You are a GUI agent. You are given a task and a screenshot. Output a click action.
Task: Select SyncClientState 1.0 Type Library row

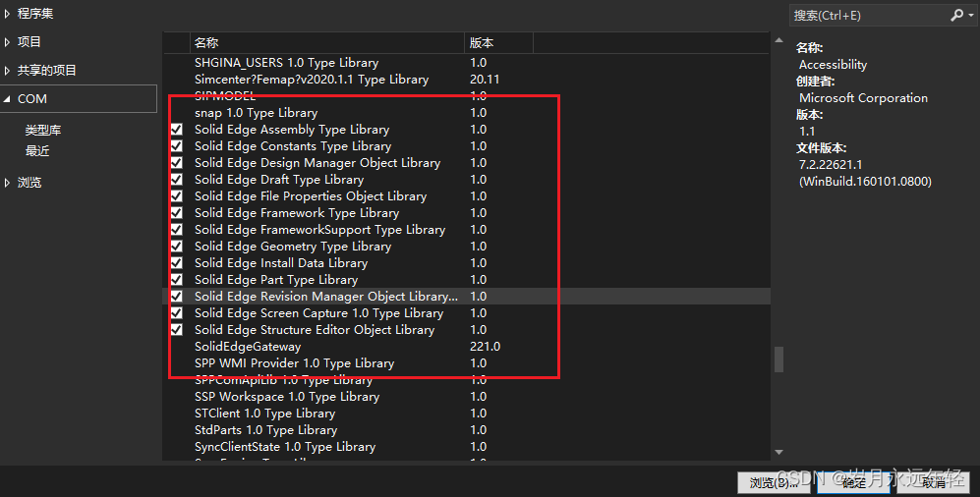pos(466,447)
